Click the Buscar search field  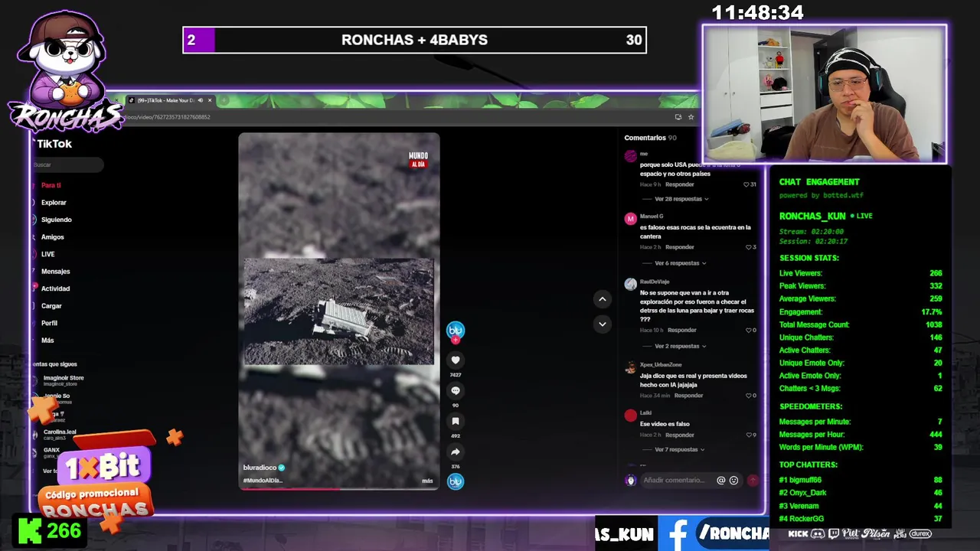point(67,165)
